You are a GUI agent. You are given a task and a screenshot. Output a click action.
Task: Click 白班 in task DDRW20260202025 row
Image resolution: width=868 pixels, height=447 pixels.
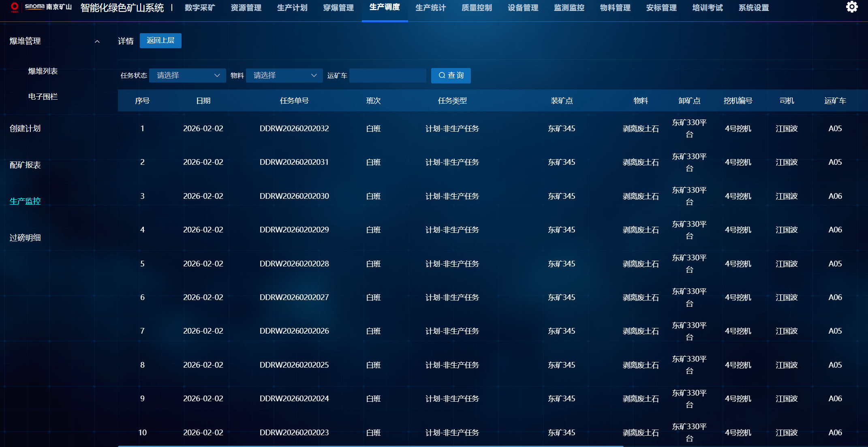(373, 365)
